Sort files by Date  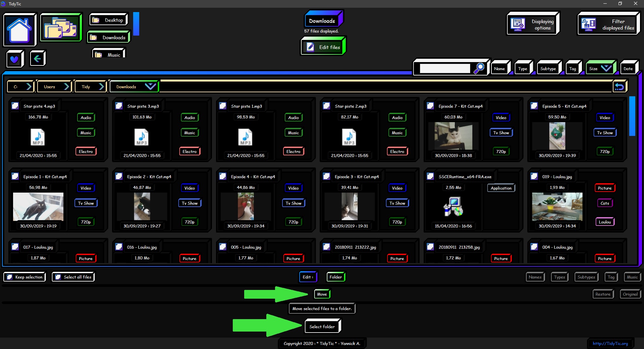point(628,68)
